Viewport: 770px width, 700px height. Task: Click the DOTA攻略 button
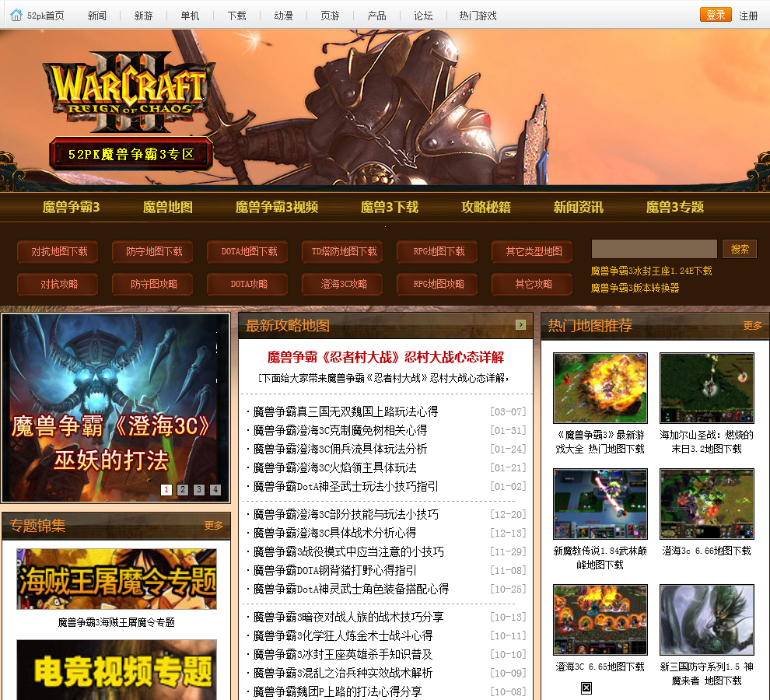pos(249,284)
